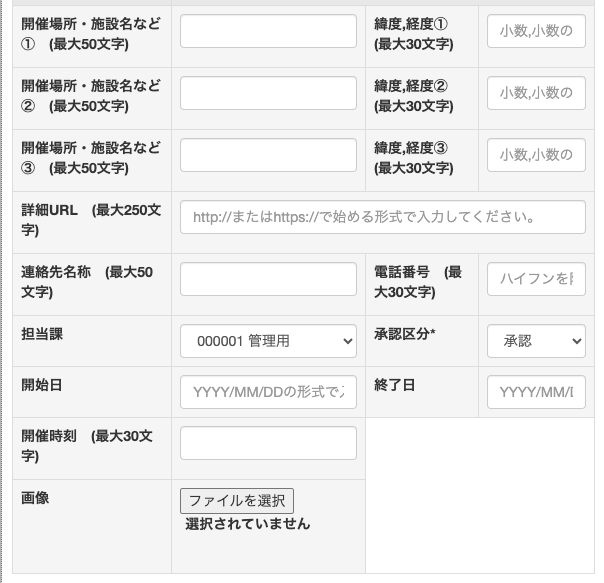Click the 開催場所・施設名など① input field
Image resolution: width=604 pixels, height=583 pixels.
point(268,31)
